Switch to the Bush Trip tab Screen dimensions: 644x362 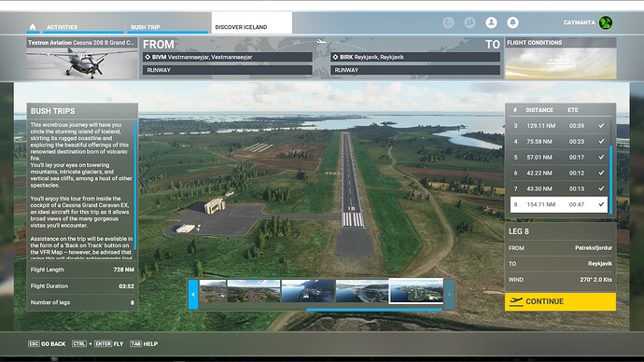tap(146, 27)
